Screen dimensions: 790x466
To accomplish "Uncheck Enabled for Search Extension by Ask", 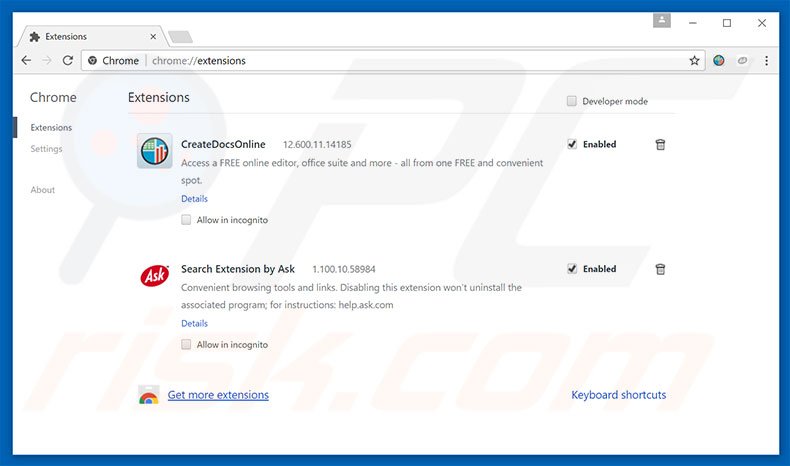I will pos(572,269).
